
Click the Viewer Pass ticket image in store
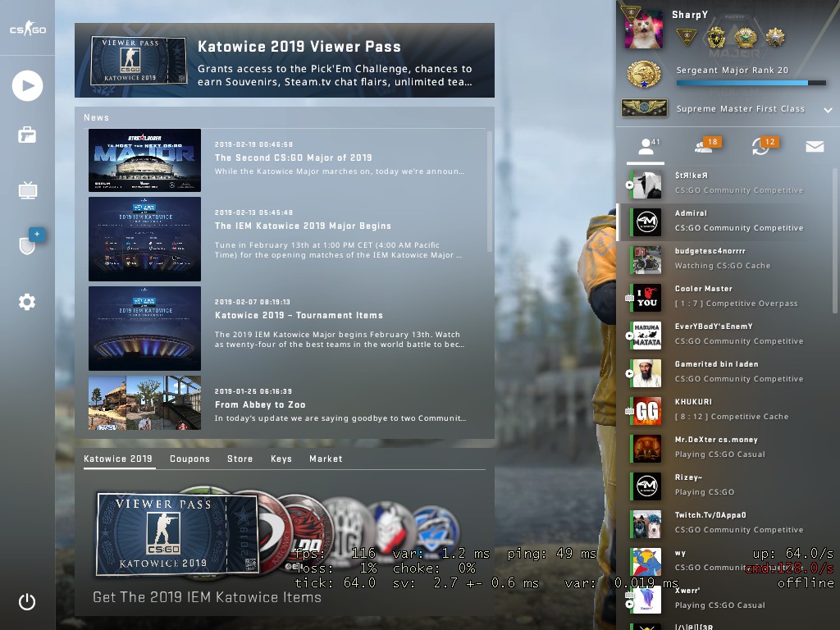click(x=177, y=535)
